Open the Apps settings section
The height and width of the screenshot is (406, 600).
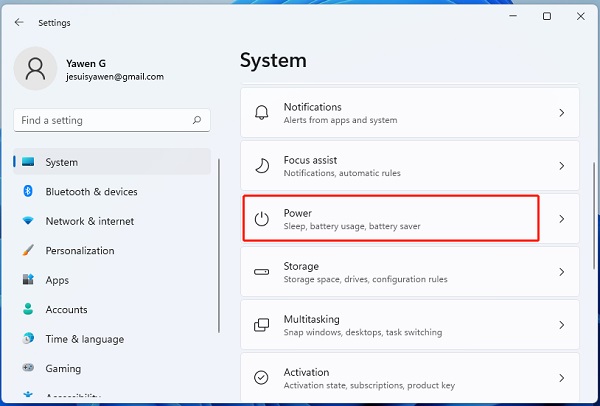click(112, 280)
